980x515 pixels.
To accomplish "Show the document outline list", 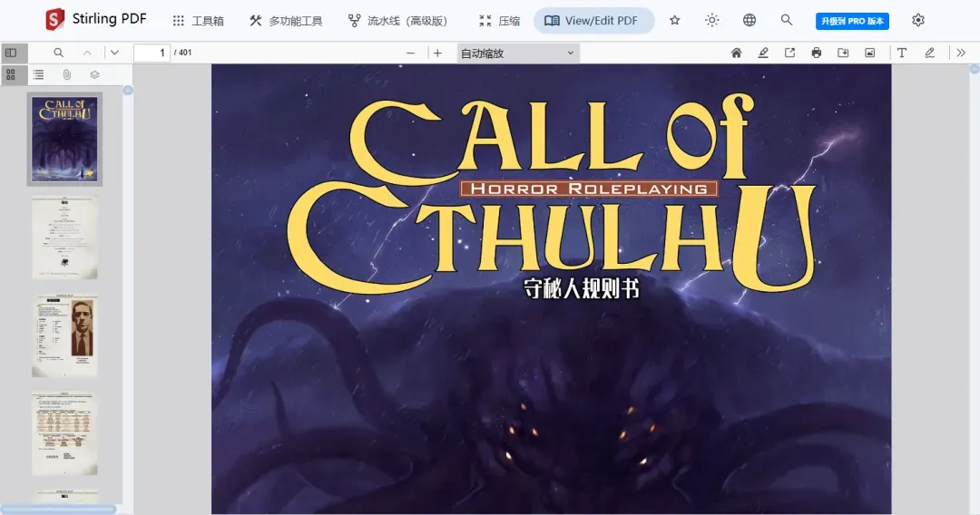I will click(x=38, y=75).
